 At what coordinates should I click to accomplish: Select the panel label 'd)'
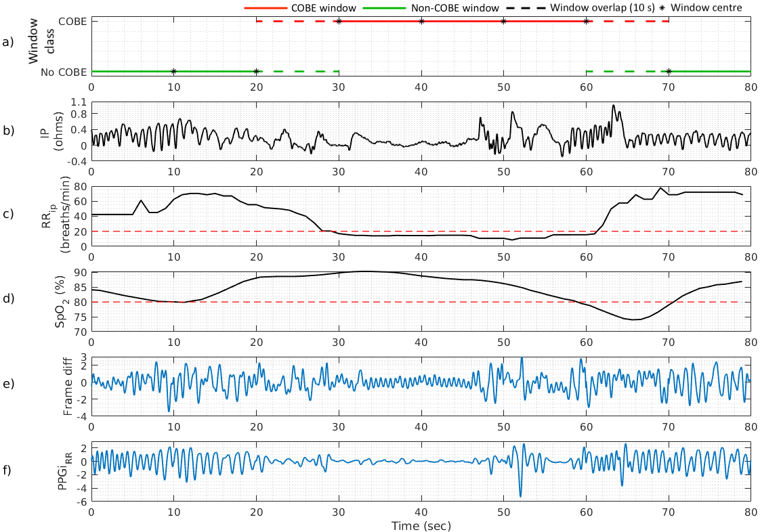pos(7,298)
